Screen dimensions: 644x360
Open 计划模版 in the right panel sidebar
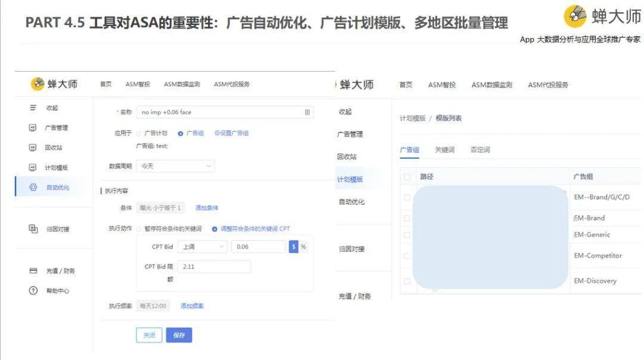350,179
